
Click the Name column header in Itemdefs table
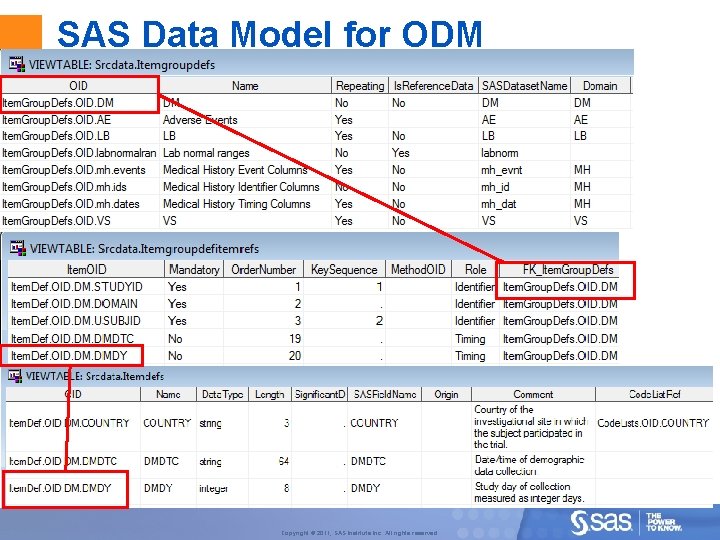pyautogui.click(x=168, y=394)
